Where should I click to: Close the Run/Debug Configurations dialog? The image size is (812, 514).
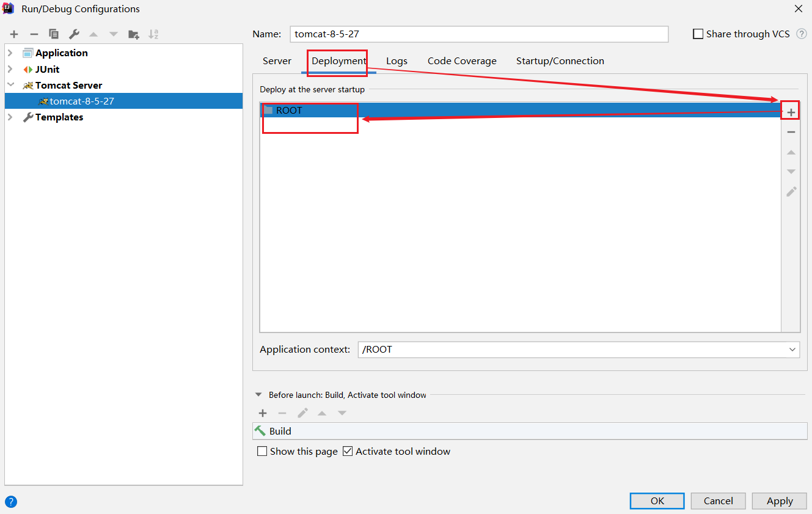(798, 9)
